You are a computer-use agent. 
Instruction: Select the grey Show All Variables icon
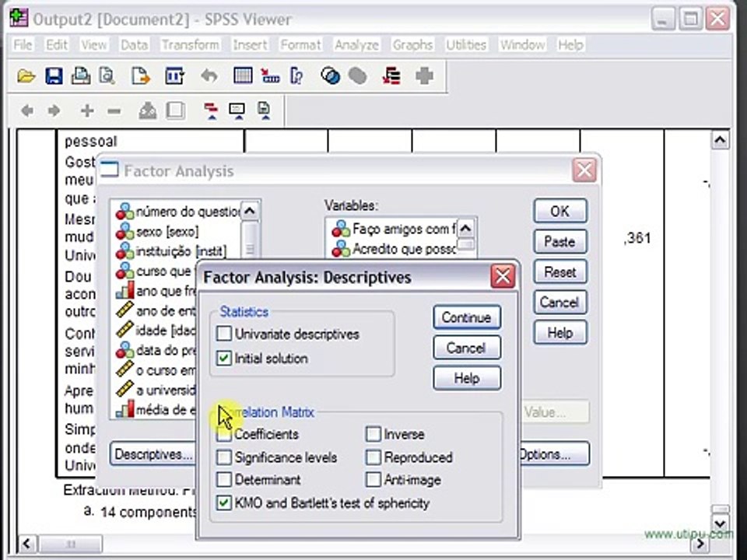coord(358,76)
